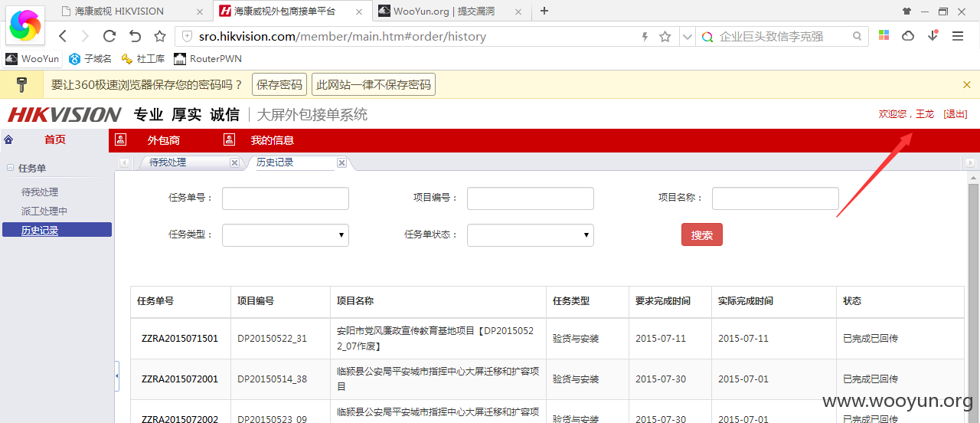980x423 pixels.
Task: Open the downloads arrow icon
Action: 933,36
